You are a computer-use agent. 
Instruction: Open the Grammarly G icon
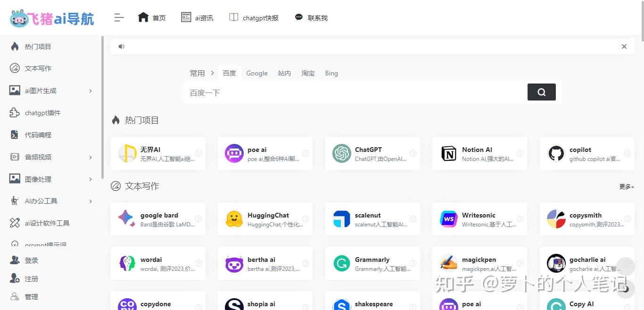342,263
